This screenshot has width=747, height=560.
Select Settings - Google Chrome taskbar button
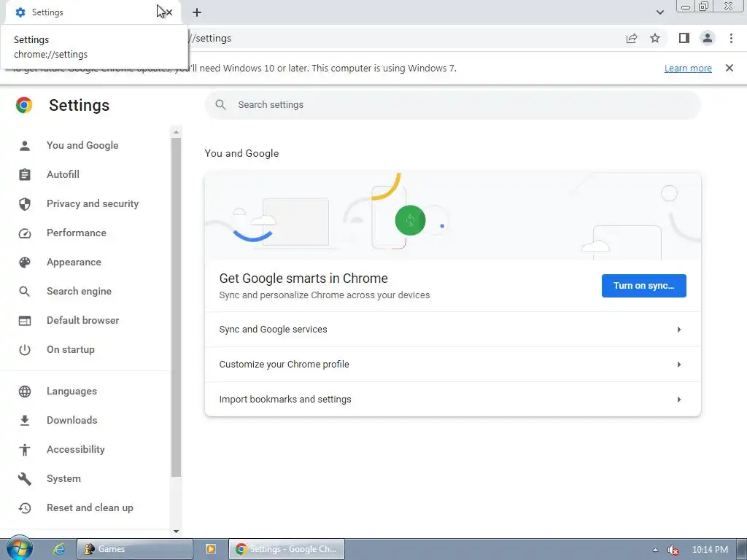(x=286, y=549)
